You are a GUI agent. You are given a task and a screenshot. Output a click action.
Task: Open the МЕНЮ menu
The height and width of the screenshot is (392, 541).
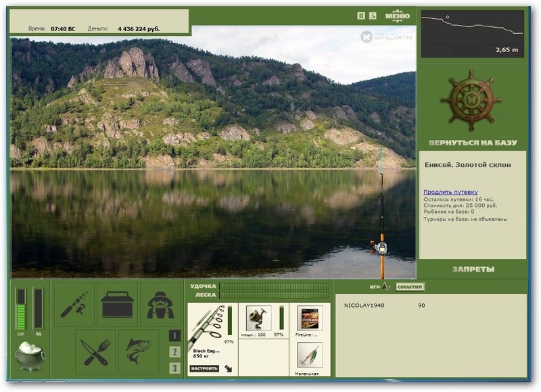point(398,16)
